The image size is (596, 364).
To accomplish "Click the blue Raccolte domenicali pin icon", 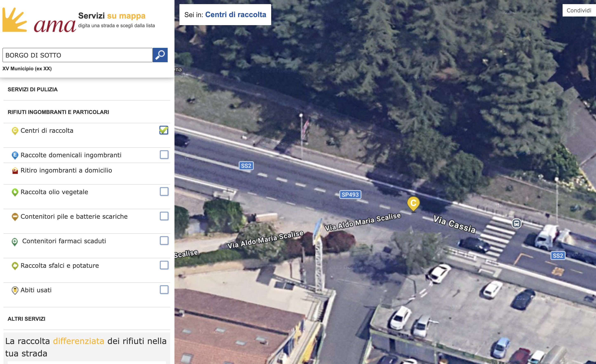I will (15, 155).
